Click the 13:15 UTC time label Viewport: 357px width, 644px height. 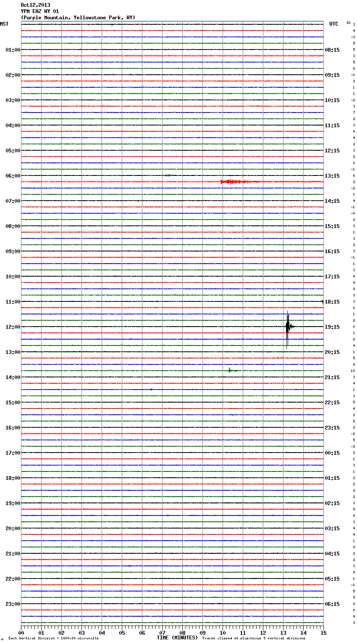point(332,176)
